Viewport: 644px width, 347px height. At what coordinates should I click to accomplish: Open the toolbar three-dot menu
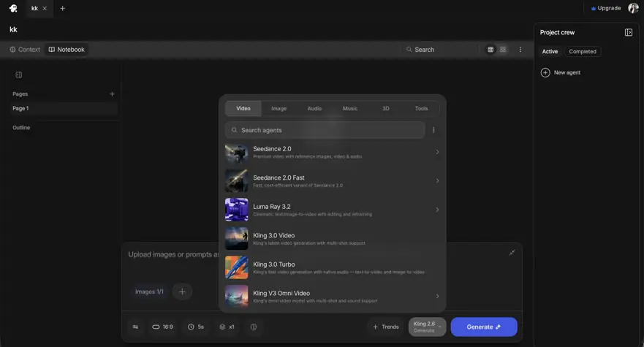pyautogui.click(x=520, y=49)
